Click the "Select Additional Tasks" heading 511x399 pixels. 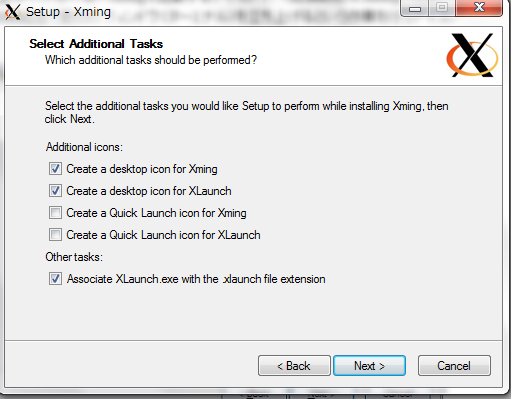pyautogui.click(x=96, y=44)
